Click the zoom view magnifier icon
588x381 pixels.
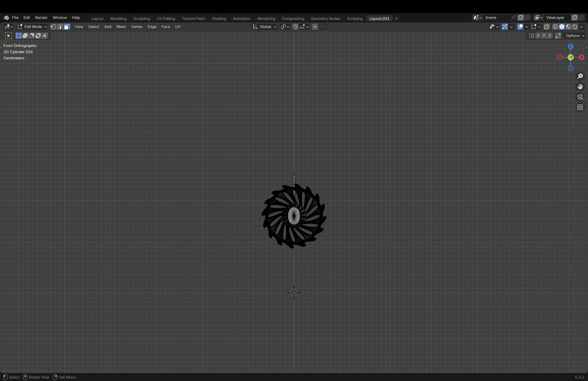580,76
